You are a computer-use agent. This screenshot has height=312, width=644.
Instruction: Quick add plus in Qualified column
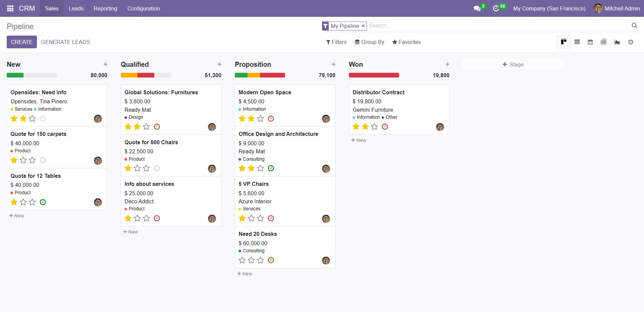click(x=219, y=64)
